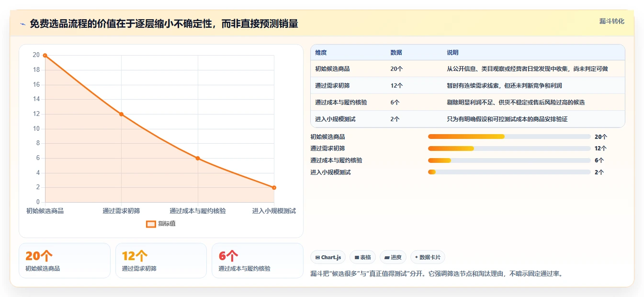Click the description starting 从公开信息

pyautogui.click(x=527, y=69)
